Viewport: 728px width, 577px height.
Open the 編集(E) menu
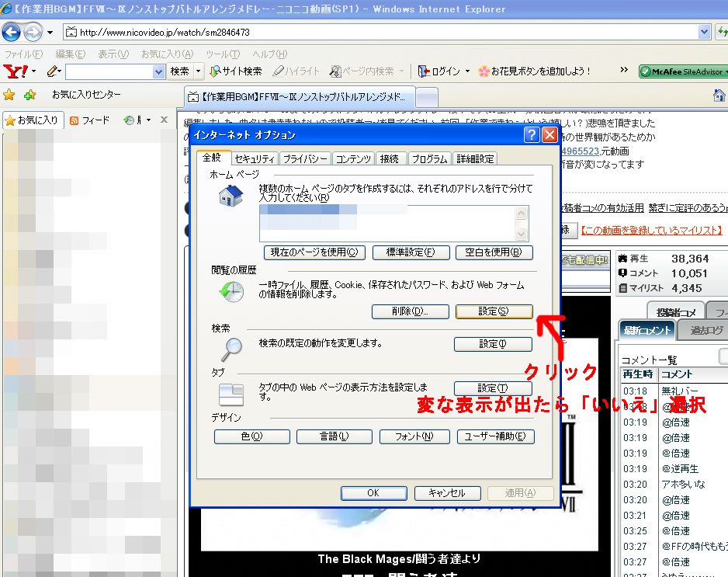pos(71,54)
